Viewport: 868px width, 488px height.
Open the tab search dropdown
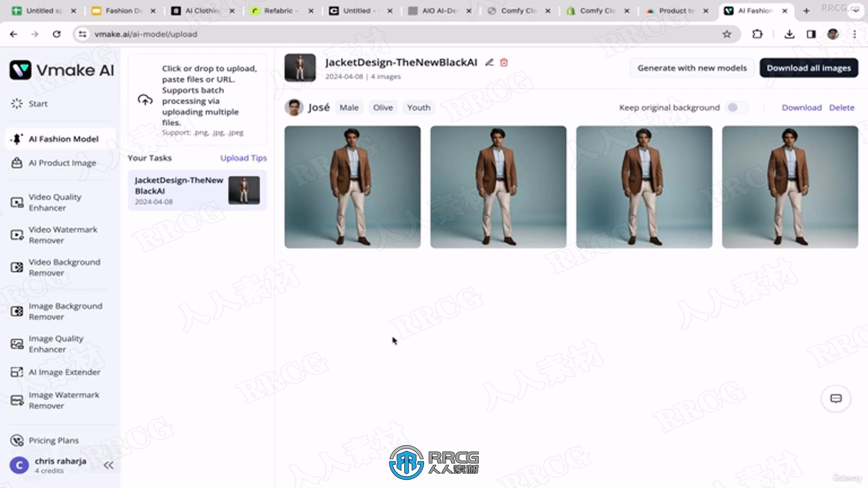[855, 11]
